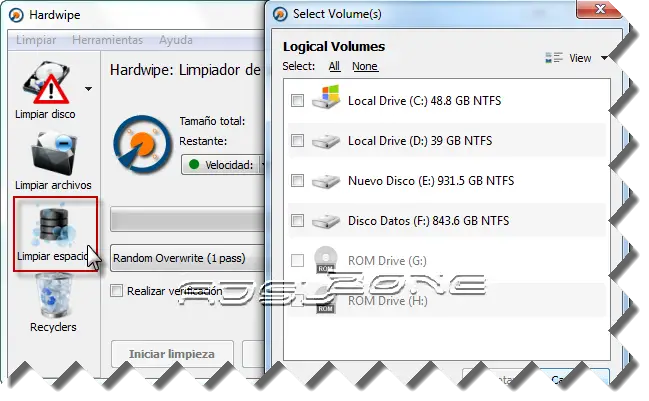649x401 pixels.
Task: Click the Hardwipe title bar logo
Action: click(16, 15)
